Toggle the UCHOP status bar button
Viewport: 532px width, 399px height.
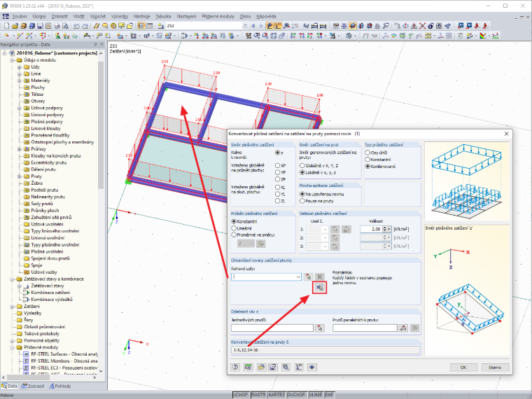coord(241,395)
